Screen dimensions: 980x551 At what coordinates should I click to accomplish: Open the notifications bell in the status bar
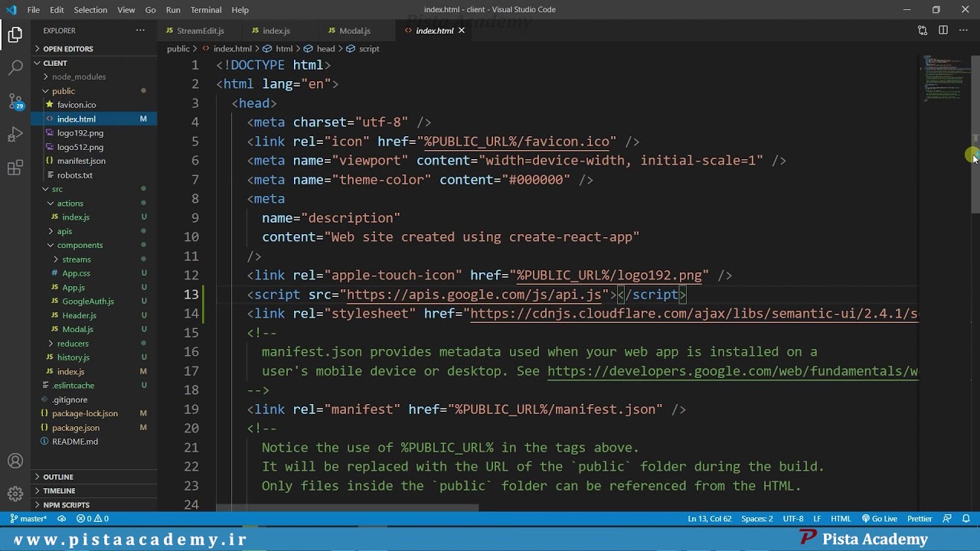pos(966,519)
